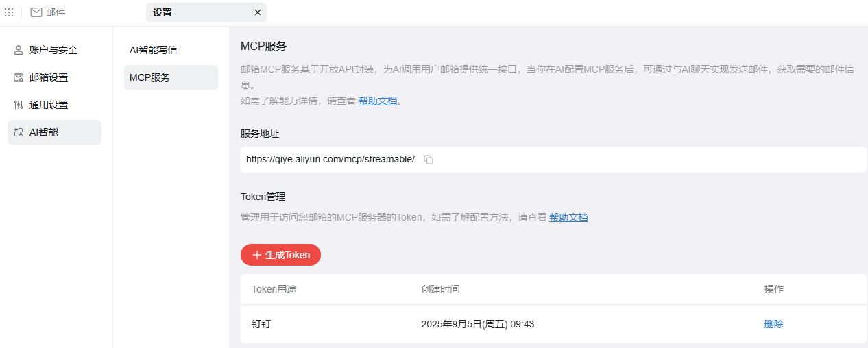Go to 邮箱设置 in the sidebar

point(49,77)
